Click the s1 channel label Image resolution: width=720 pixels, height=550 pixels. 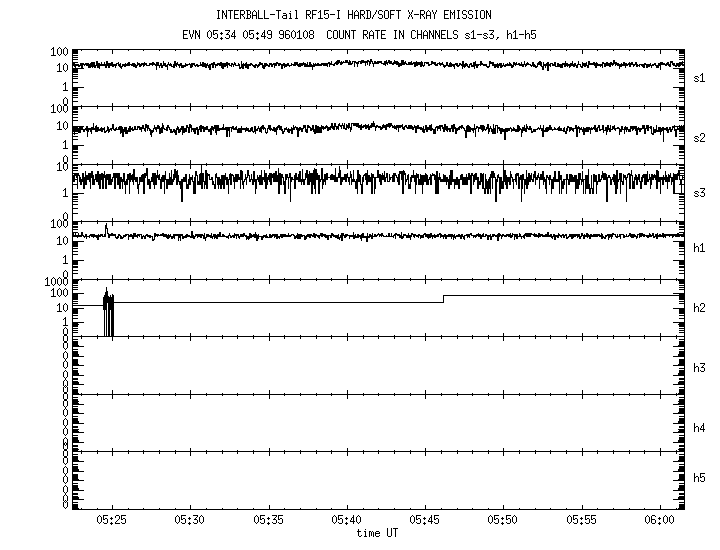pos(700,77)
